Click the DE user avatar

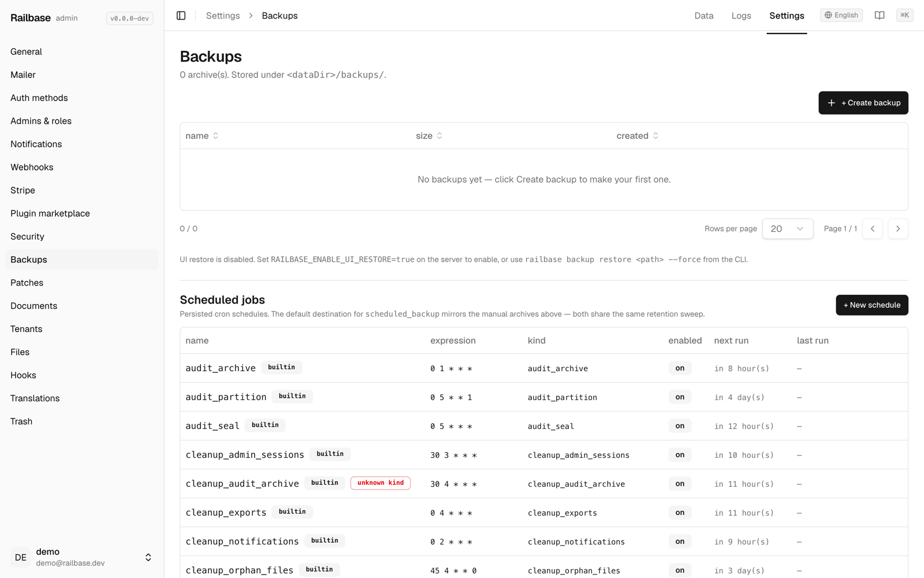[x=21, y=558]
